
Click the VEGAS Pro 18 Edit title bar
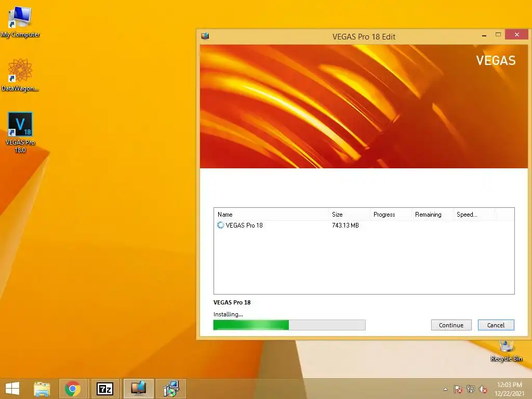pyautogui.click(x=364, y=37)
